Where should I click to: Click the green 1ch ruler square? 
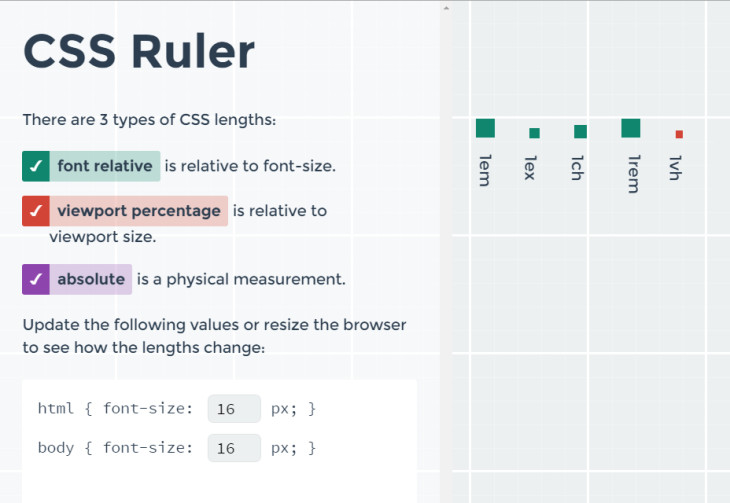pos(580,132)
